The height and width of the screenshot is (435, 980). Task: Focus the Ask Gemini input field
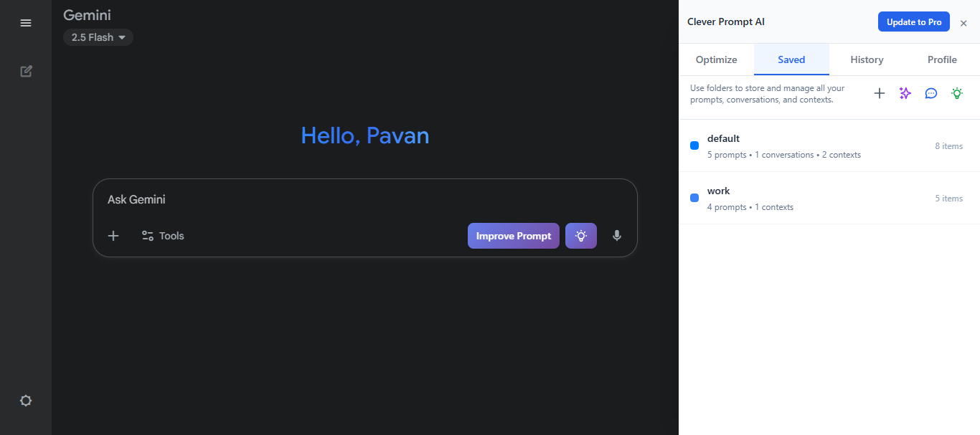click(364, 199)
